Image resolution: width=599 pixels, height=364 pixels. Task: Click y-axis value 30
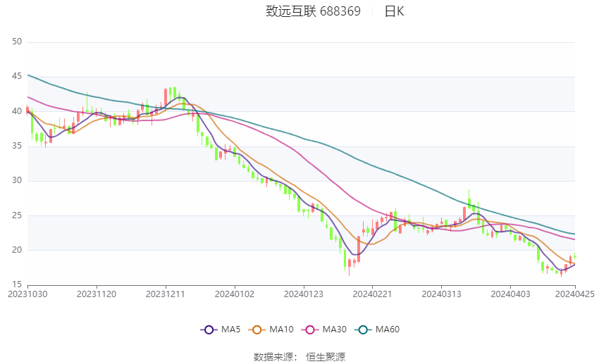(x=17, y=180)
